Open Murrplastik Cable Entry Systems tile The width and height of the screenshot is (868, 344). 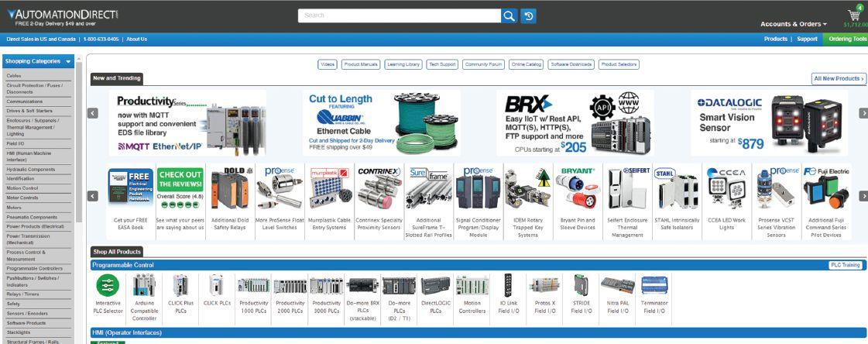pos(329,201)
